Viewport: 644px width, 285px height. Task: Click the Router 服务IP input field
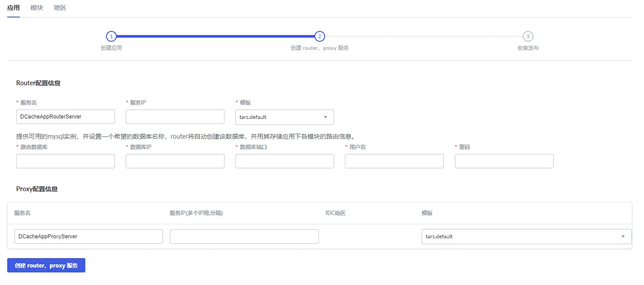(x=175, y=117)
